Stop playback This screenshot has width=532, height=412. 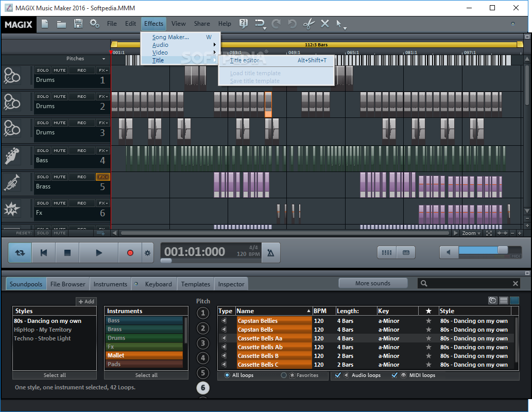[67, 252]
